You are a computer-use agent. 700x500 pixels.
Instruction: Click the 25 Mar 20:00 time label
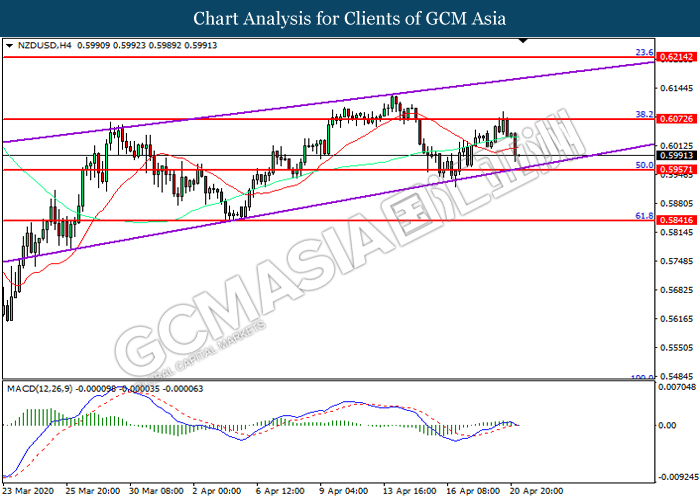93,491
